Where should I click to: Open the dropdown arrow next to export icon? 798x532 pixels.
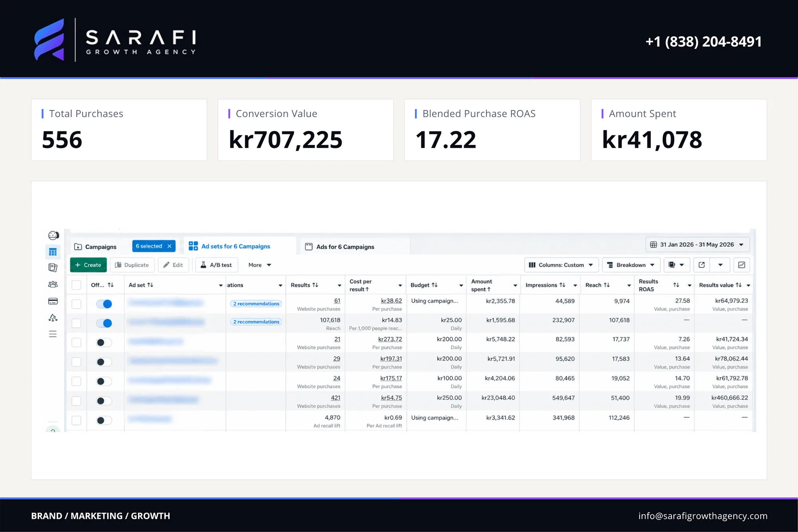720,265
